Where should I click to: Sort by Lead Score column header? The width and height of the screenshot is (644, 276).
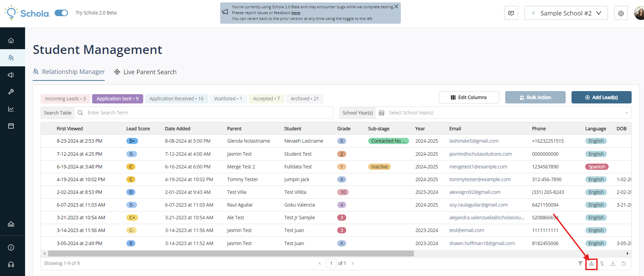(138, 129)
